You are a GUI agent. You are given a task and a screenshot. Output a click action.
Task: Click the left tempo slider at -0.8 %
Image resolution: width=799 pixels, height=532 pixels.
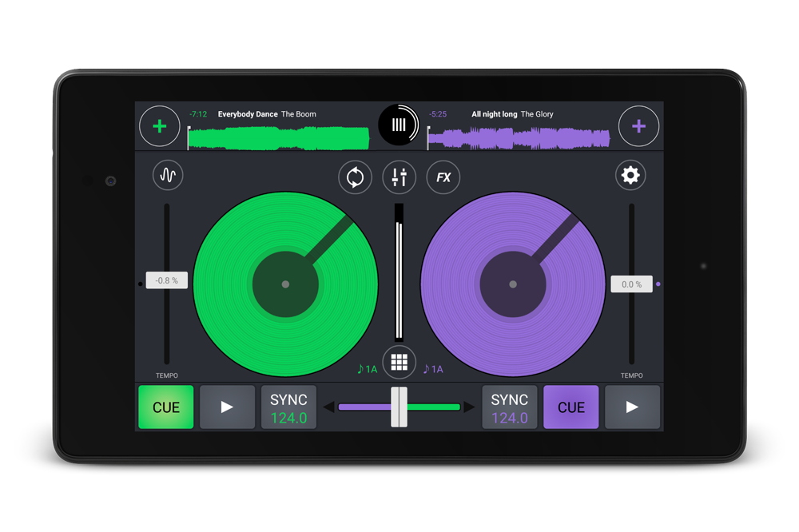167,280
